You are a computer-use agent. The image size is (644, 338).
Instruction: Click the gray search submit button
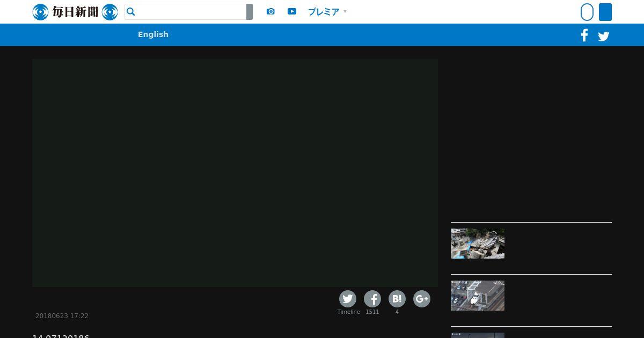(x=250, y=12)
